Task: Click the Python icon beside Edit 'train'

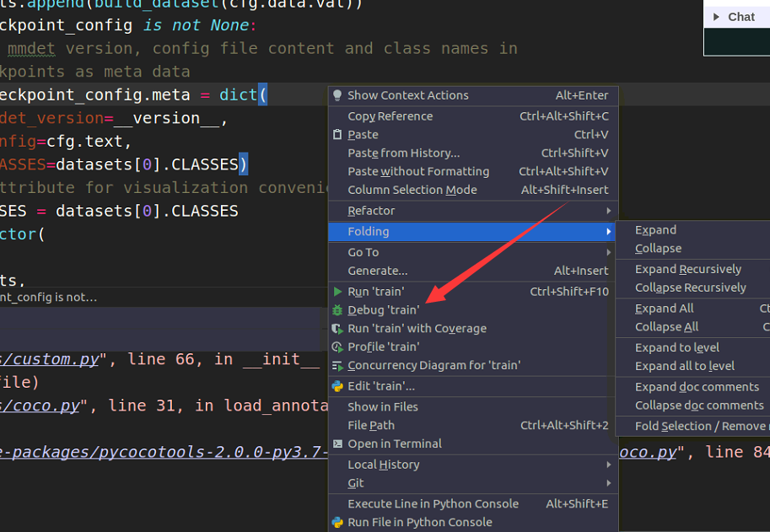Action: 338,386
